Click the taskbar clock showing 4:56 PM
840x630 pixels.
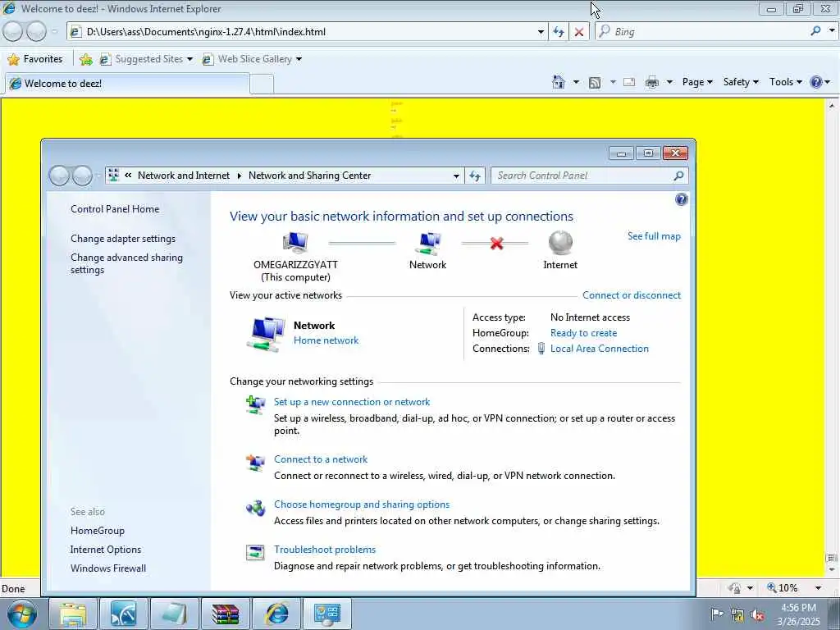(x=798, y=614)
